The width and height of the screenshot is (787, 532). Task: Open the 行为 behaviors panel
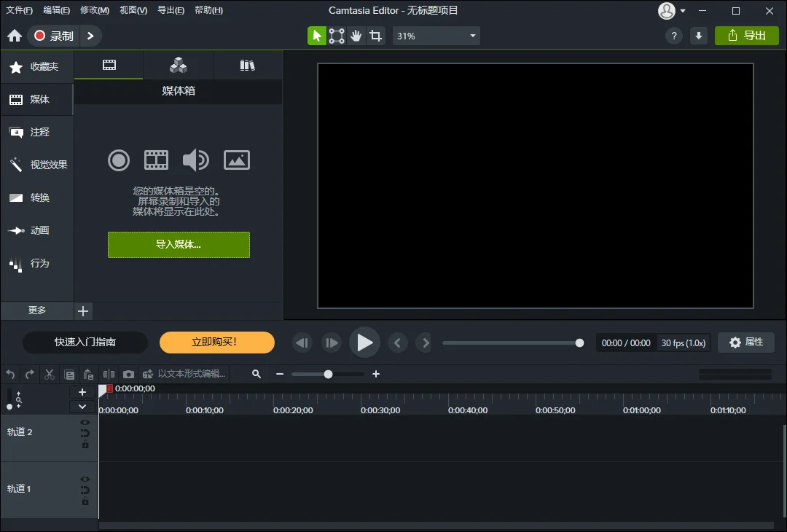pyautogui.click(x=37, y=263)
